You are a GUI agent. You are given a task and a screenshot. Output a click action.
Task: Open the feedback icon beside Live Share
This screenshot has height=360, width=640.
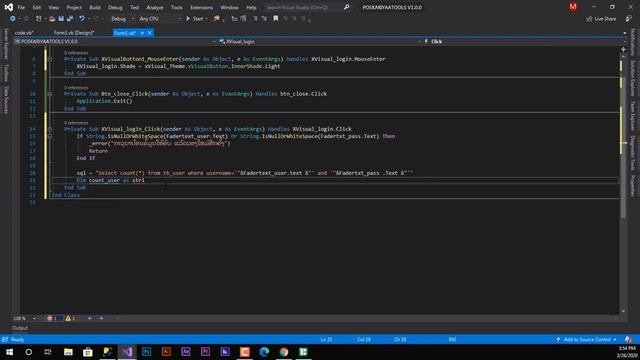coord(629,19)
